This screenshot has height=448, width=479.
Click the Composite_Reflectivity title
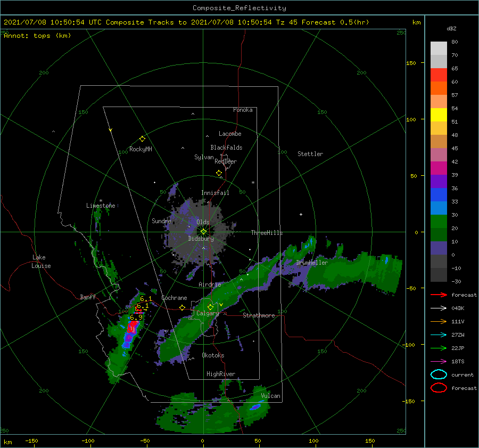(240, 8)
